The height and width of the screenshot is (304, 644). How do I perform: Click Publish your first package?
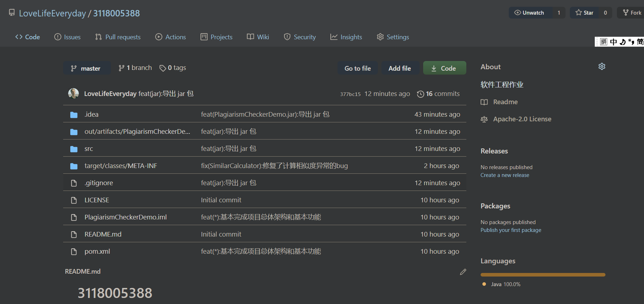tap(511, 230)
